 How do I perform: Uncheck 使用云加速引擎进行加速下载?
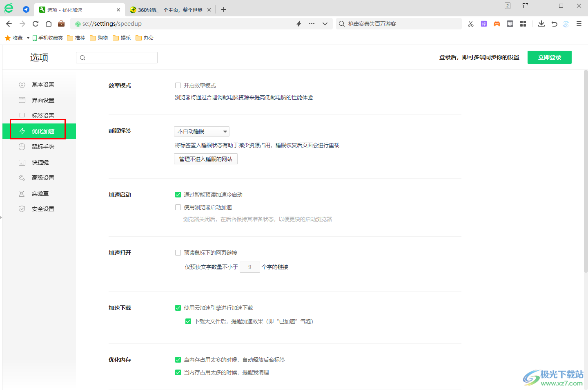click(x=178, y=308)
